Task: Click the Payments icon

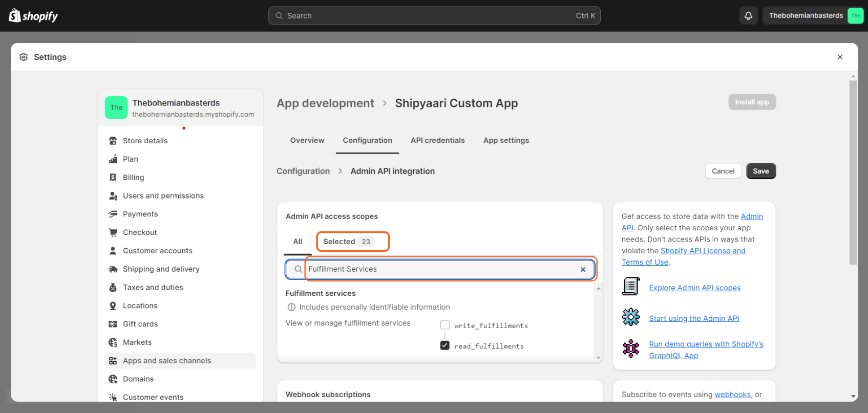Action: click(x=113, y=214)
